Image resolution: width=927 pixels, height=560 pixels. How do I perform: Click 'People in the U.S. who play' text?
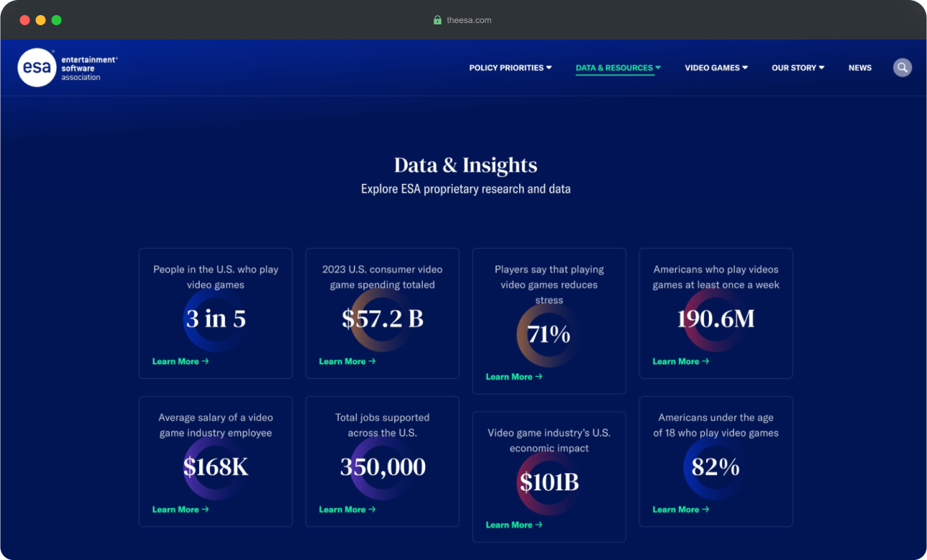click(216, 270)
